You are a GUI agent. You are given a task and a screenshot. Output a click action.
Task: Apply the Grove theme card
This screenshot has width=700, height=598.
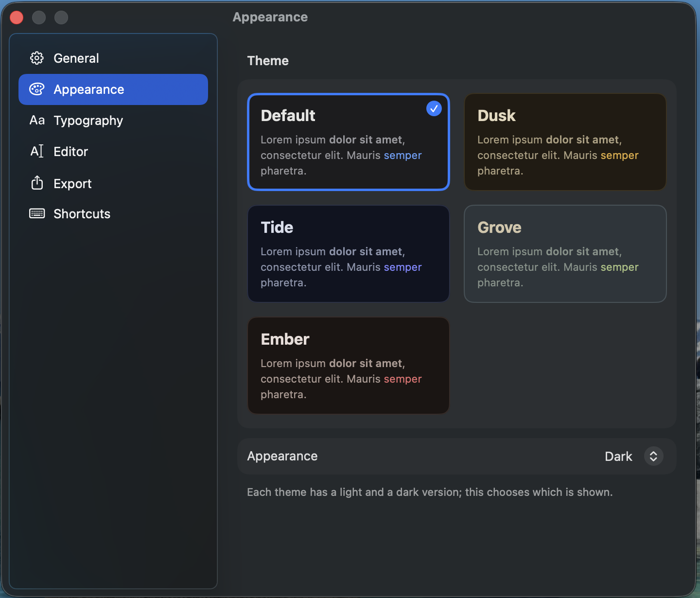click(565, 254)
